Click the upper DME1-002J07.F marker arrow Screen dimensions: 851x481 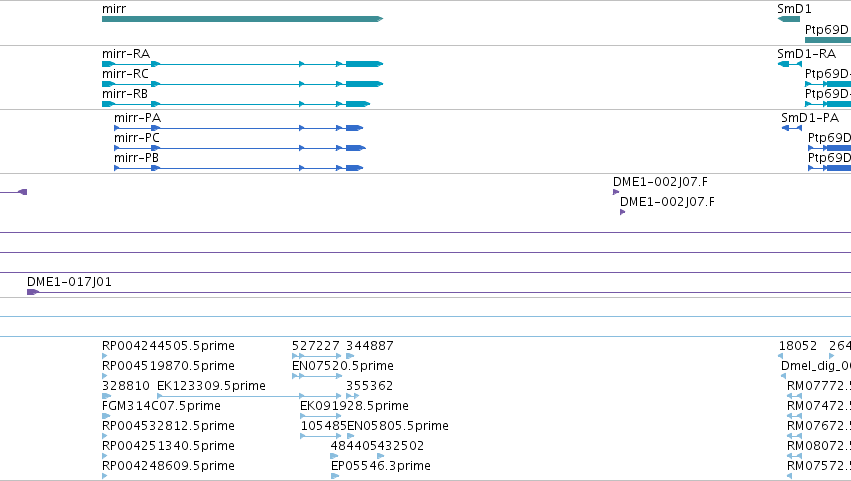coord(616,192)
